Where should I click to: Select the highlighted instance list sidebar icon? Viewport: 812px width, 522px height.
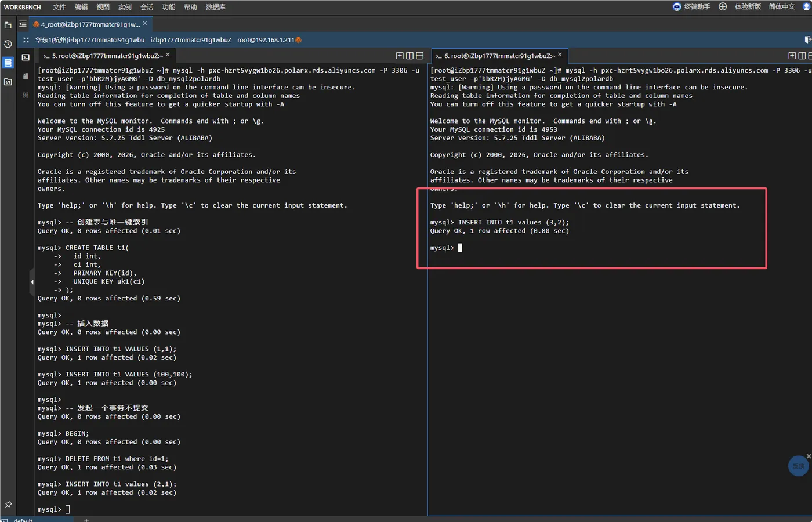[8, 63]
